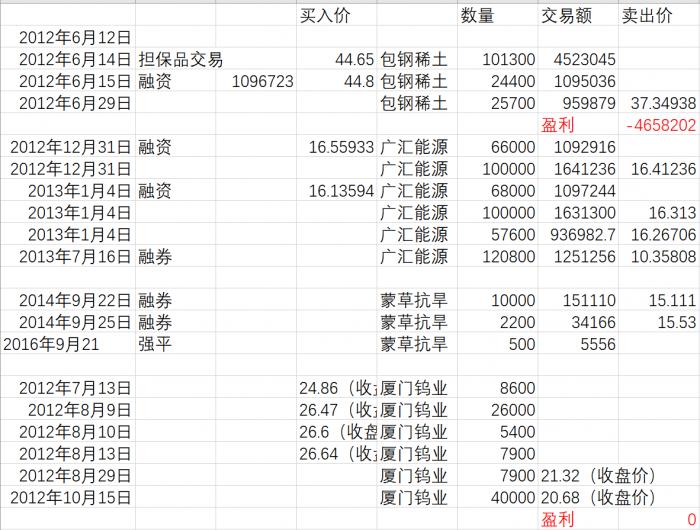The height and width of the screenshot is (530, 700).
Task: Select the 买入价 header cell
Action: pos(337,15)
